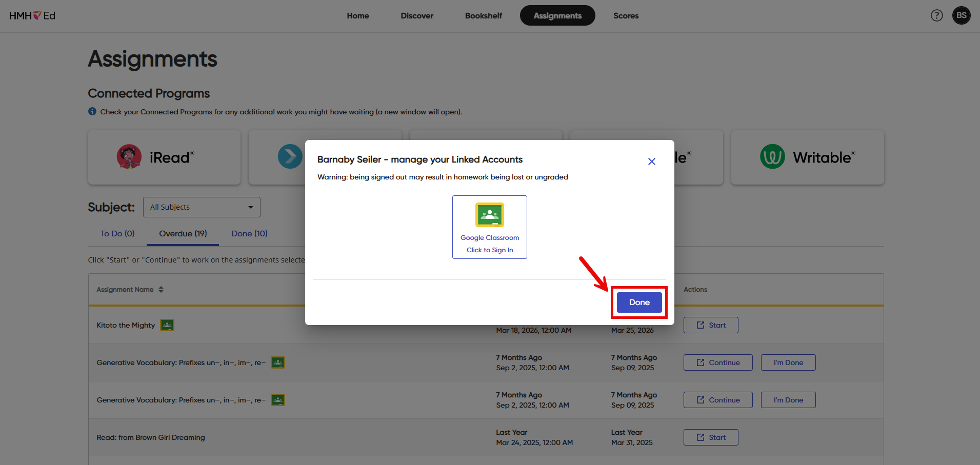Go to the Home tab
Image resolution: width=980 pixels, height=465 pixels.
(358, 15)
